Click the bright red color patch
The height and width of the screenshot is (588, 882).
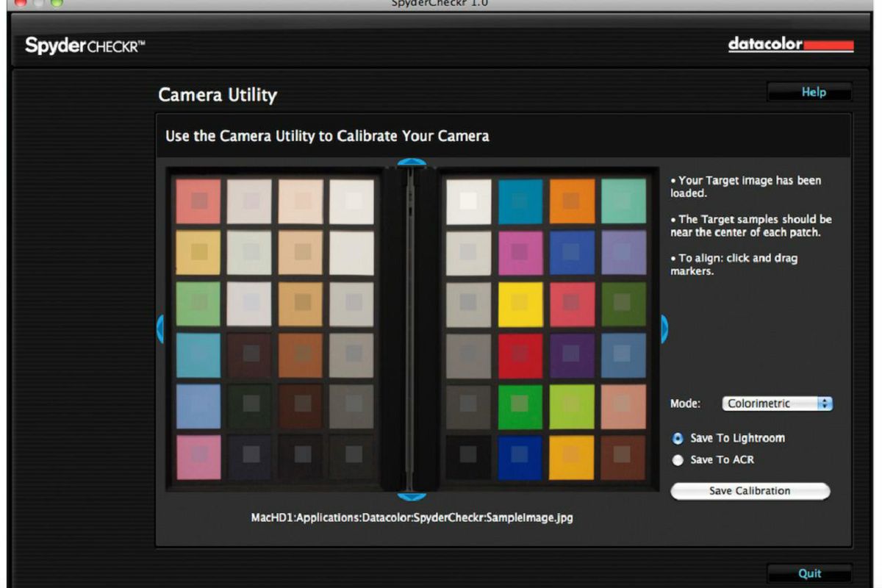click(520, 356)
